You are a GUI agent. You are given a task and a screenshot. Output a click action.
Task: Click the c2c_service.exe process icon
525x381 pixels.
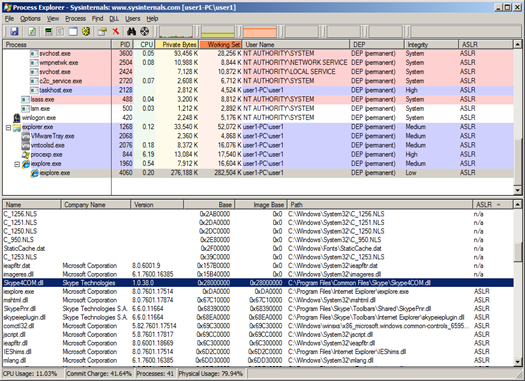[x=34, y=81]
